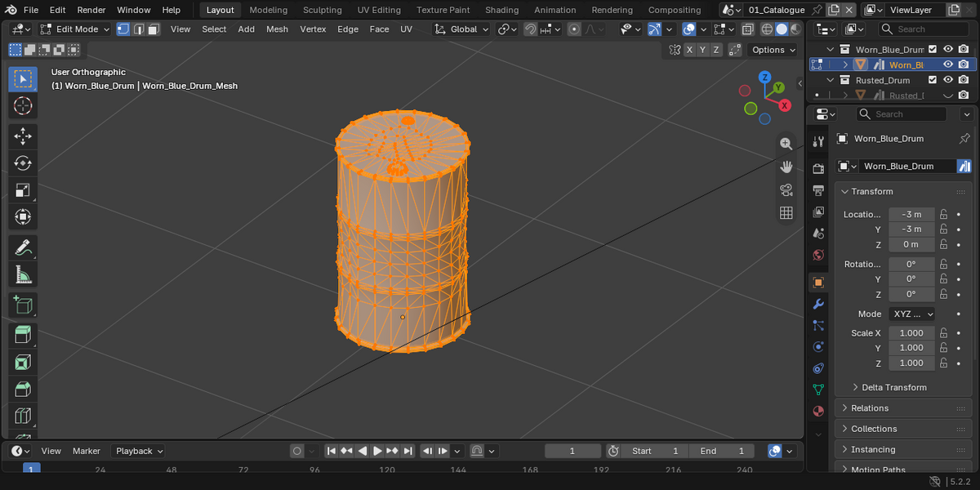Select the Add Cube tool
Viewport: 980px width, 490px height.
(x=23, y=305)
